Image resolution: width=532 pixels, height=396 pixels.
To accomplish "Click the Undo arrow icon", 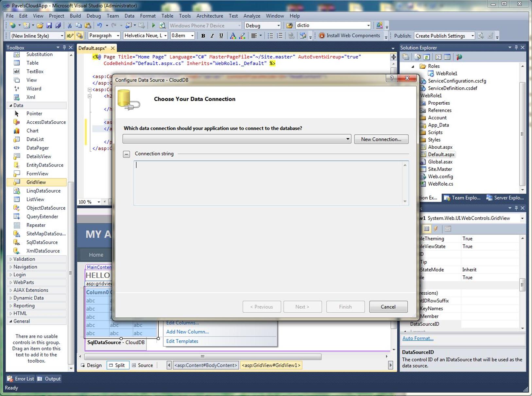I will pyautogui.click(x=99, y=26).
